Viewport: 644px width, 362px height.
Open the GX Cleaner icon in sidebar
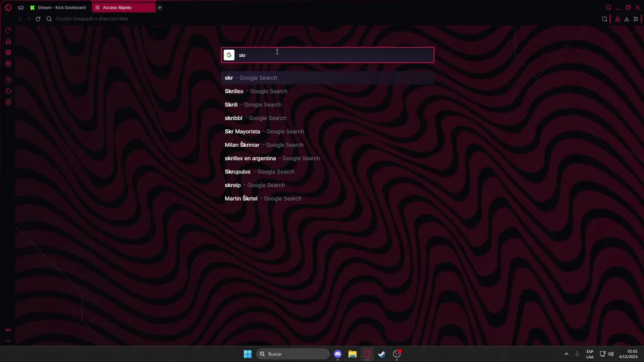[x=8, y=42]
